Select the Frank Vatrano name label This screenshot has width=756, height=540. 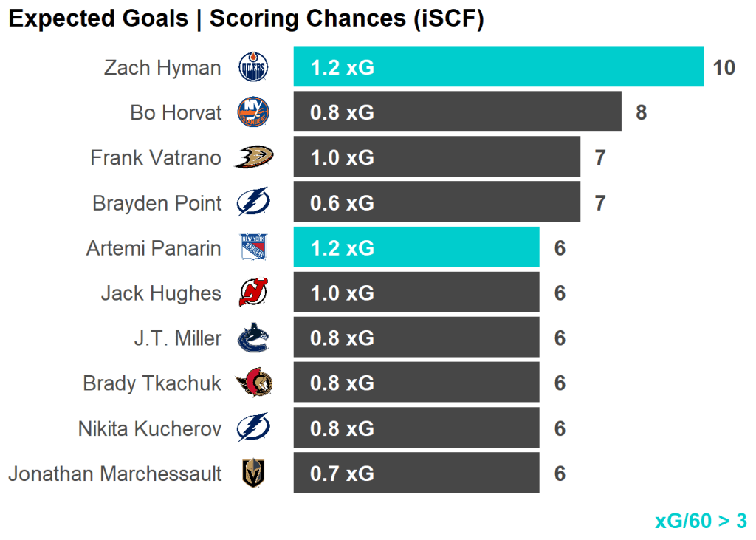click(156, 158)
